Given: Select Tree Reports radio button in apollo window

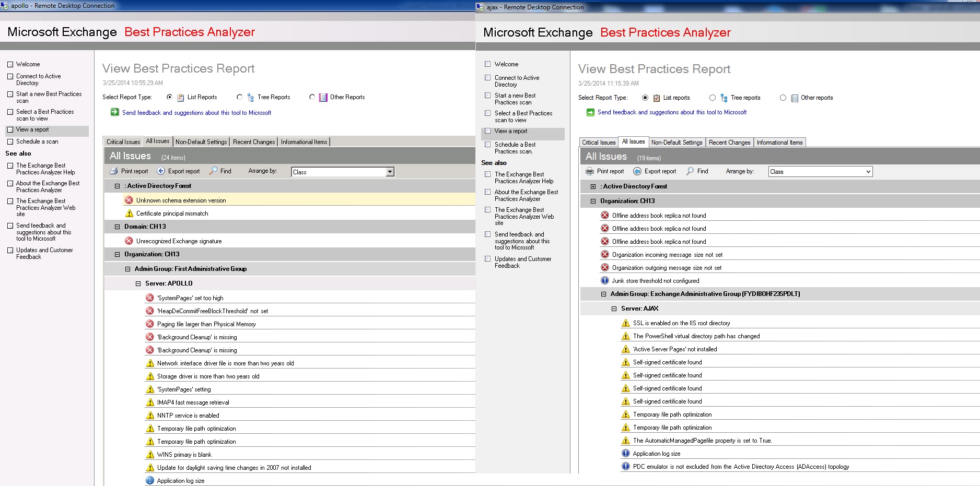Looking at the screenshot, I should (239, 97).
